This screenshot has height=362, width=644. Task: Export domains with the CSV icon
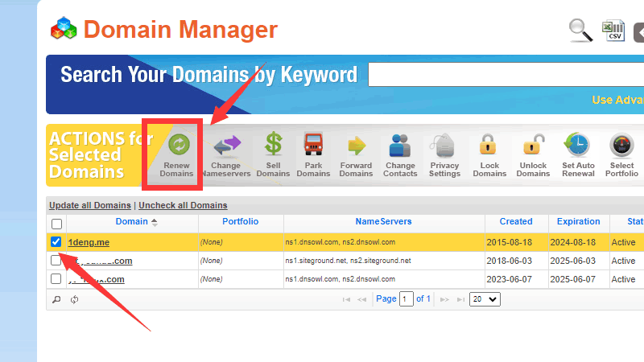click(613, 31)
